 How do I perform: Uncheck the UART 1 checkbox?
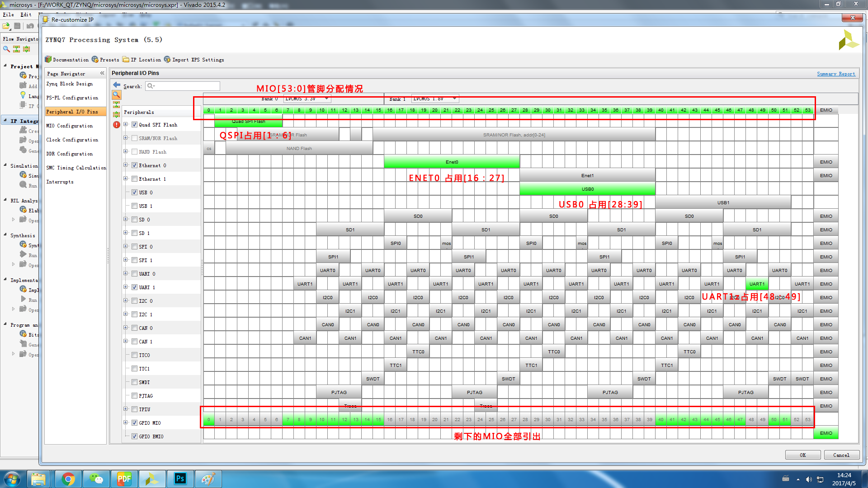click(134, 287)
